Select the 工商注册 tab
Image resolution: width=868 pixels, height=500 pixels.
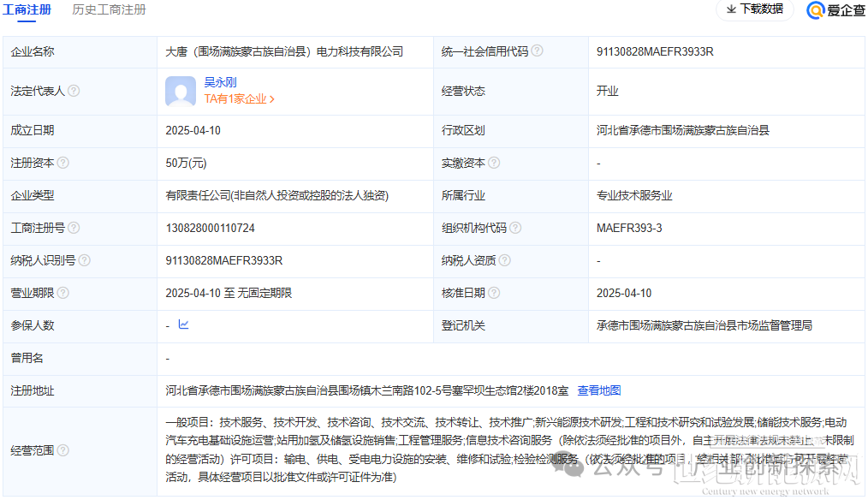pos(27,11)
